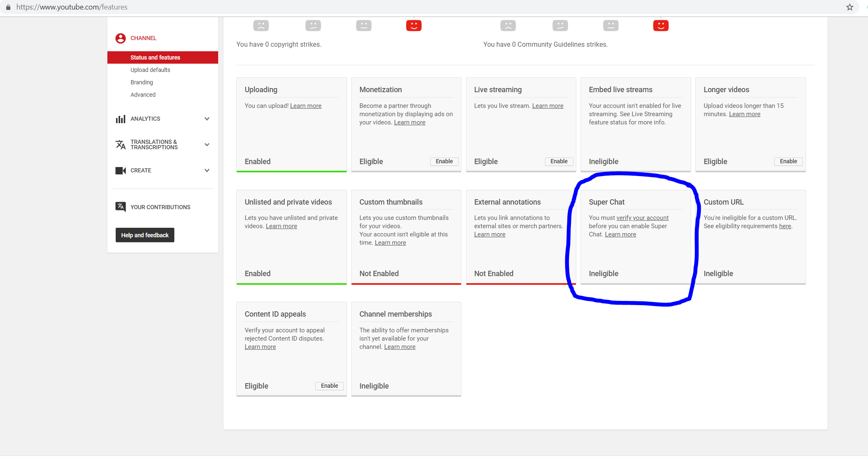Screen dimensions: 868x458
Task: Open Learn more link under Live streaming
Action: (548, 106)
